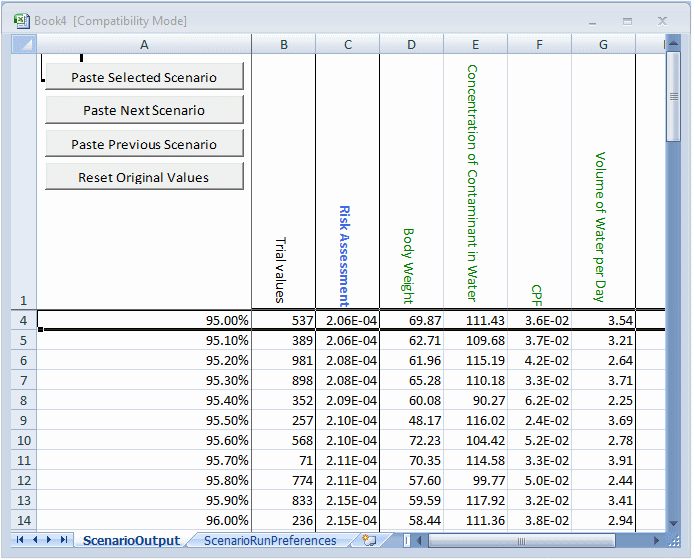Maximize the Book4 workbook window
This screenshot has width=692, height=559.
click(x=627, y=21)
